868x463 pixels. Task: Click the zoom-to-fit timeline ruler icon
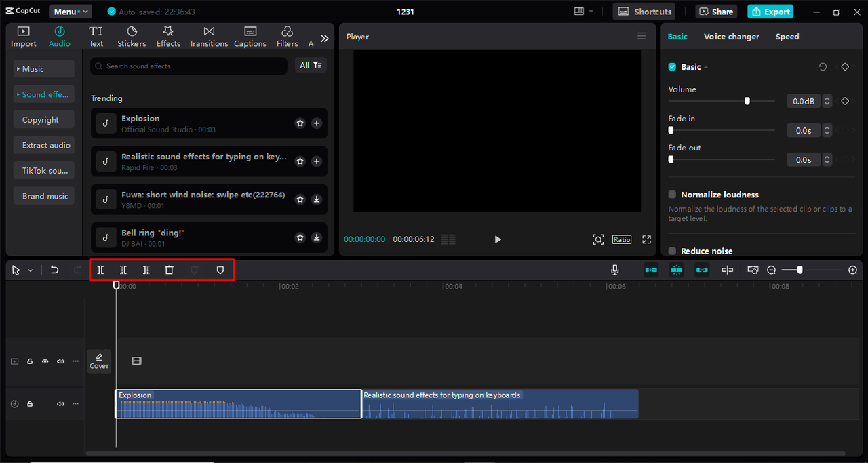(753, 270)
